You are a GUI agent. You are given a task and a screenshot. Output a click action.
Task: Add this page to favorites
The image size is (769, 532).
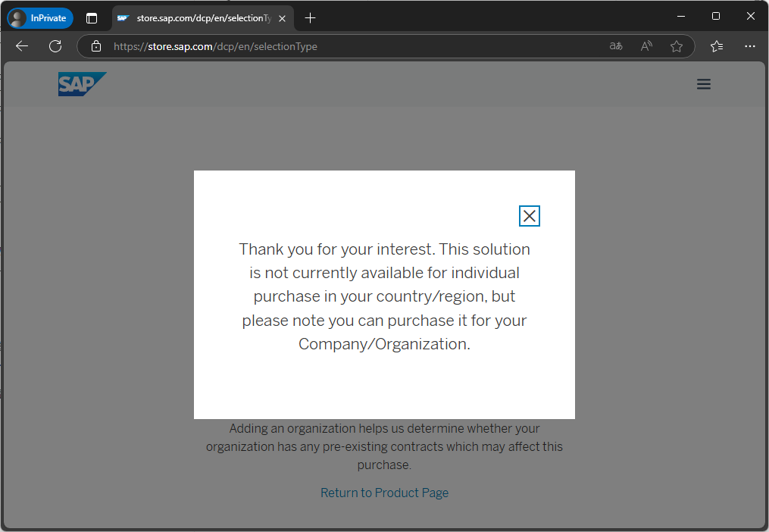pyautogui.click(x=677, y=46)
